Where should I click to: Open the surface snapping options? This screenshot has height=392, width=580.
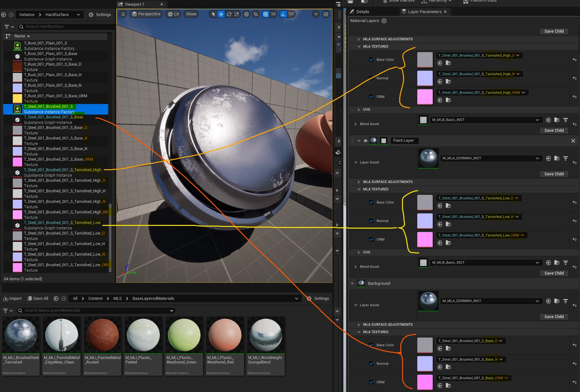(256, 14)
